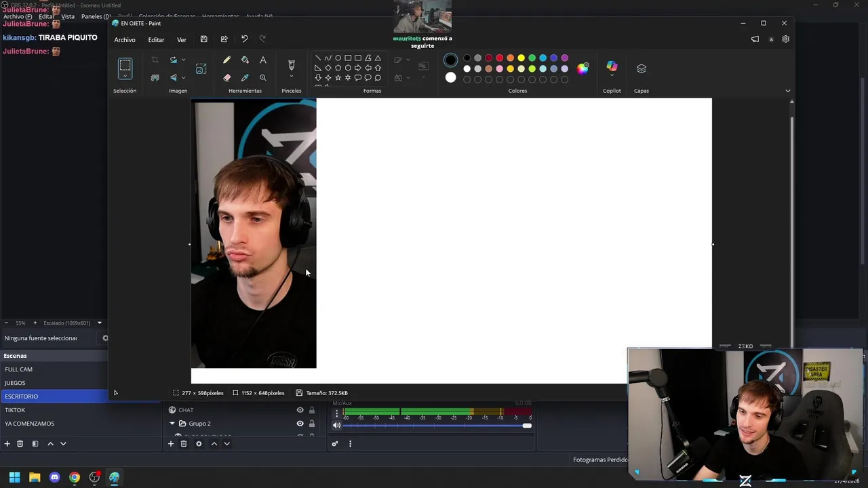Click the feedback megaphone icon
This screenshot has height=488, width=868.
[x=755, y=39]
